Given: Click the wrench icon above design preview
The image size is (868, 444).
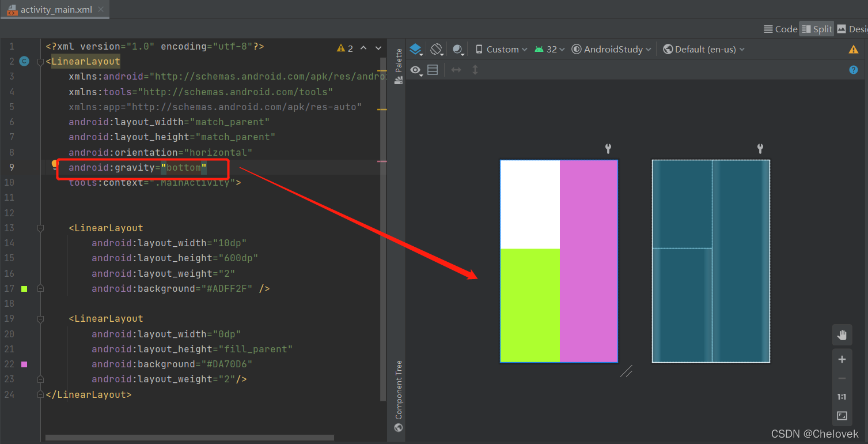Looking at the screenshot, I should tap(608, 149).
